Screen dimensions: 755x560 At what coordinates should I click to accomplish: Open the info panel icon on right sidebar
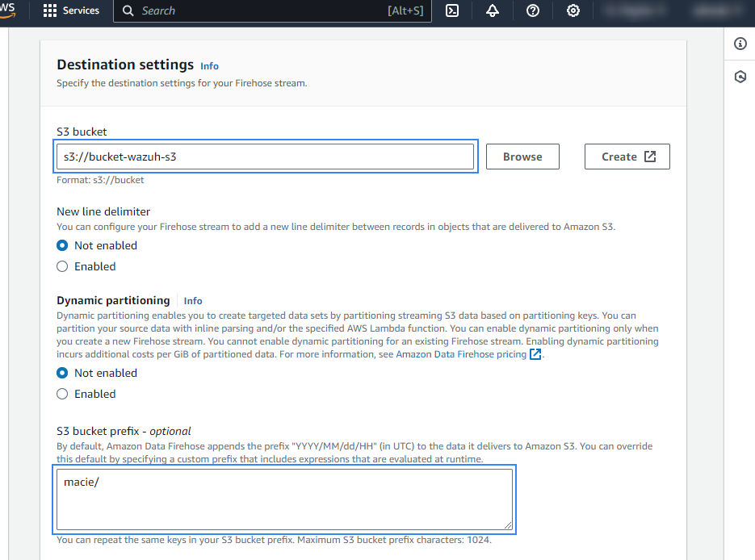[x=740, y=44]
